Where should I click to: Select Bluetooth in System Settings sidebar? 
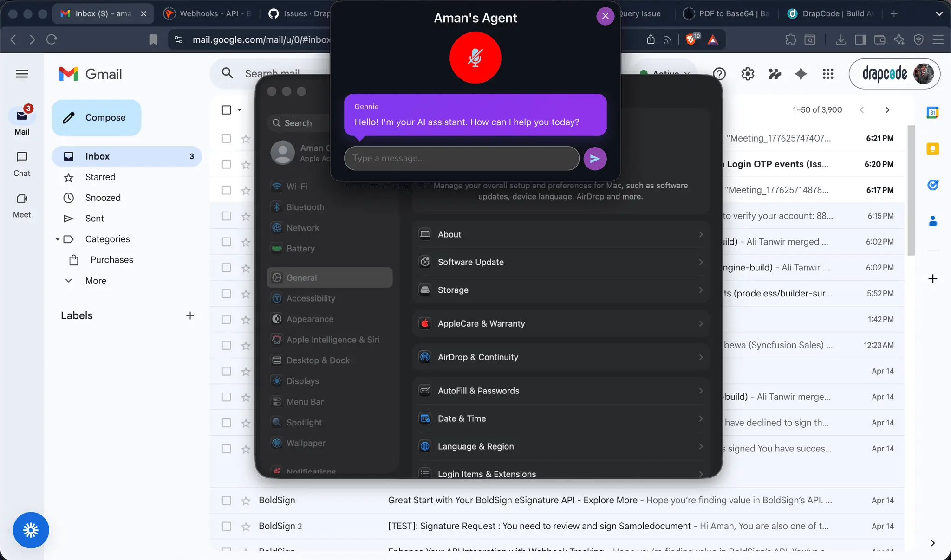tap(330, 207)
